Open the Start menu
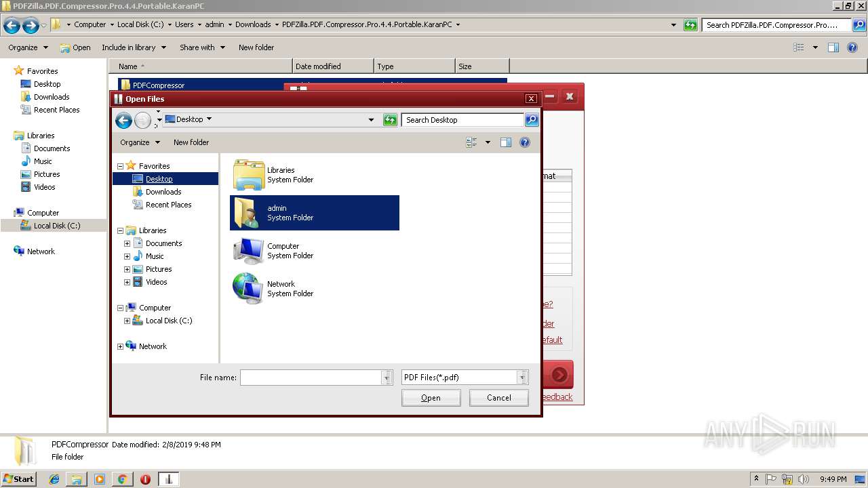This screenshot has width=868, height=488. pos(19,479)
